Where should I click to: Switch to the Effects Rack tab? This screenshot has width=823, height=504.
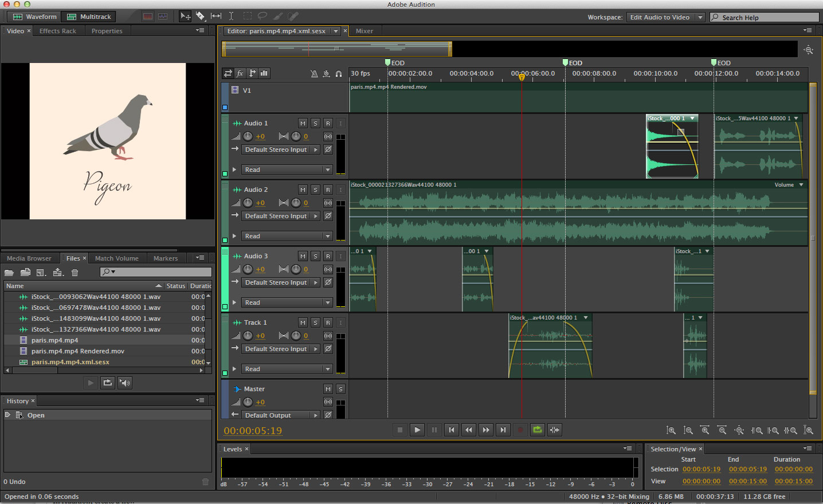(x=58, y=31)
